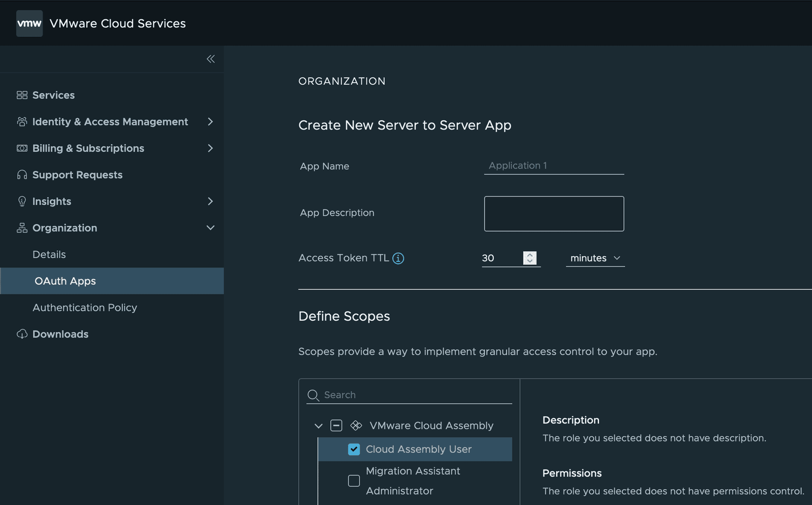Switch to Authentication Policy
The image size is (812, 505).
(85, 308)
